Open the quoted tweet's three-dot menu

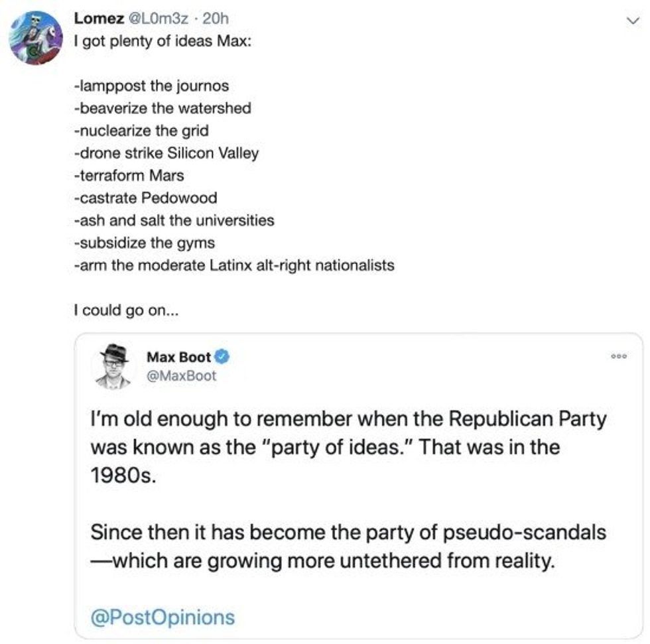[619, 356]
